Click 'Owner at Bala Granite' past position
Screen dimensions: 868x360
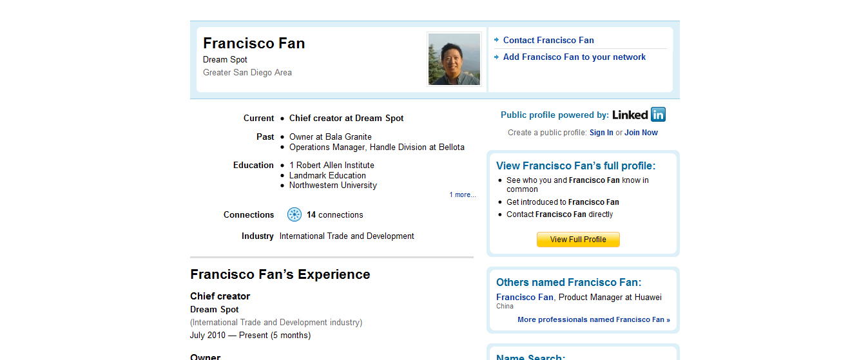[330, 137]
